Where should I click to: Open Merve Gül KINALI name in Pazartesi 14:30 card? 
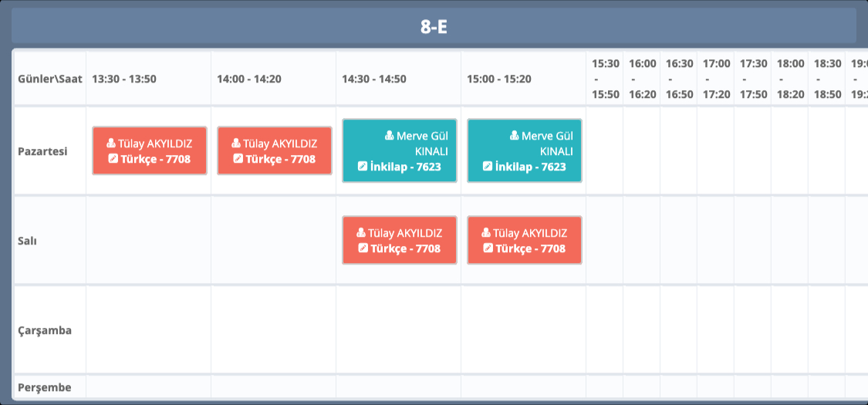click(420, 143)
